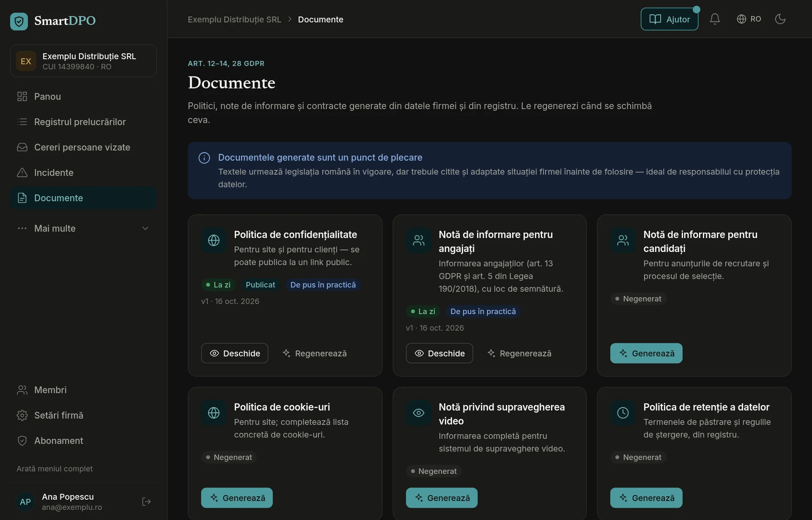This screenshot has width=812, height=520.
Task: Click Exemplu Distribuție SRL breadcrumb
Action: pos(234,19)
